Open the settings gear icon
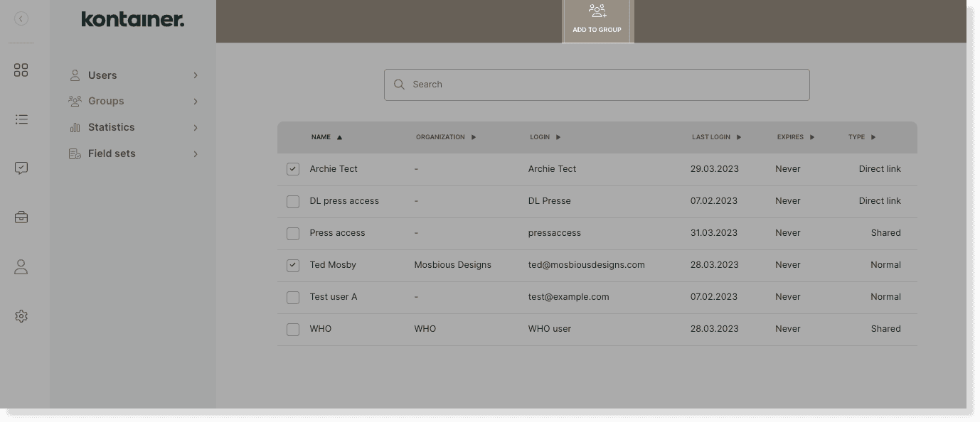The width and height of the screenshot is (980, 422). click(x=21, y=315)
